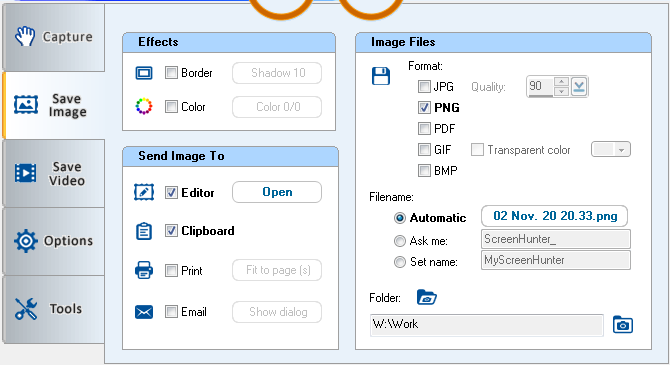Click the W:\Work folder path field

coord(487,325)
